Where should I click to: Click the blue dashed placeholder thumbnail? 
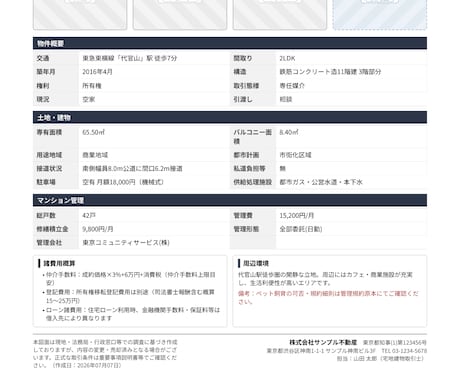click(380, 14)
